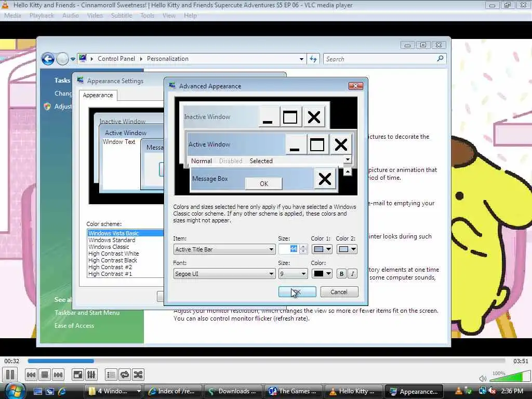The width and height of the screenshot is (532, 399).
Task: Switch to Index of taskbar button
Action: [x=174, y=391]
